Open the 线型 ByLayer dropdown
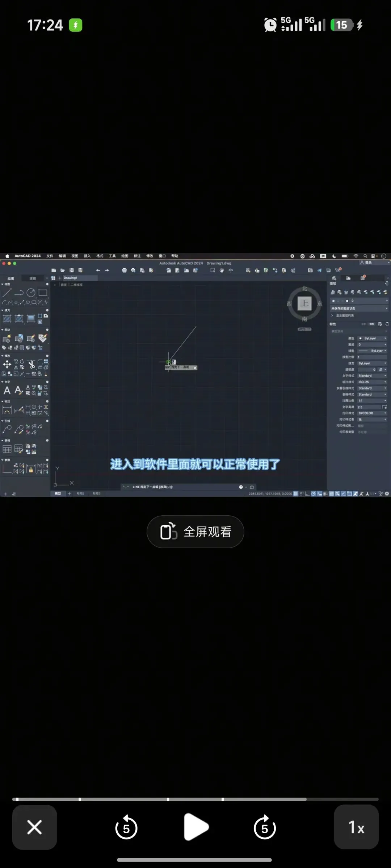The height and width of the screenshot is (868, 391). (372, 351)
